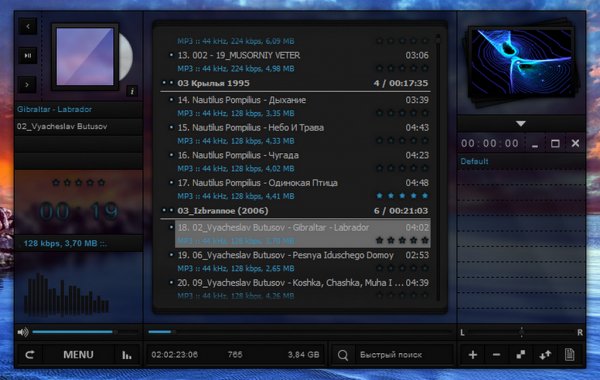600x380 pixels.
Task: Remove tracks with the minus icon
Action: pyautogui.click(x=496, y=355)
